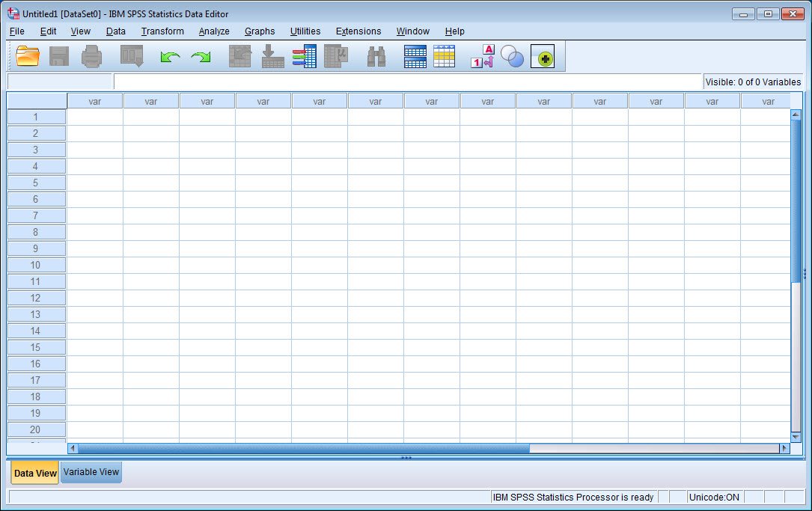812x511 pixels.
Task: Click the yellow Insert Variable icon
Action: click(445, 56)
